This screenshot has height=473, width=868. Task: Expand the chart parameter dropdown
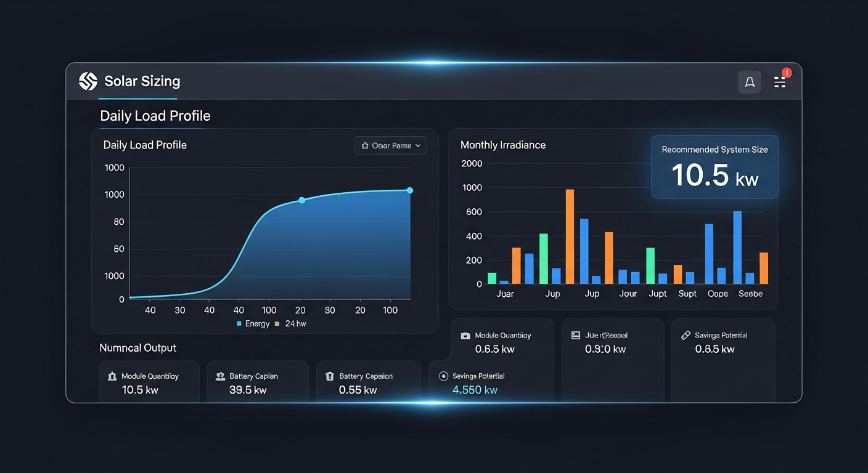click(390, 145)
